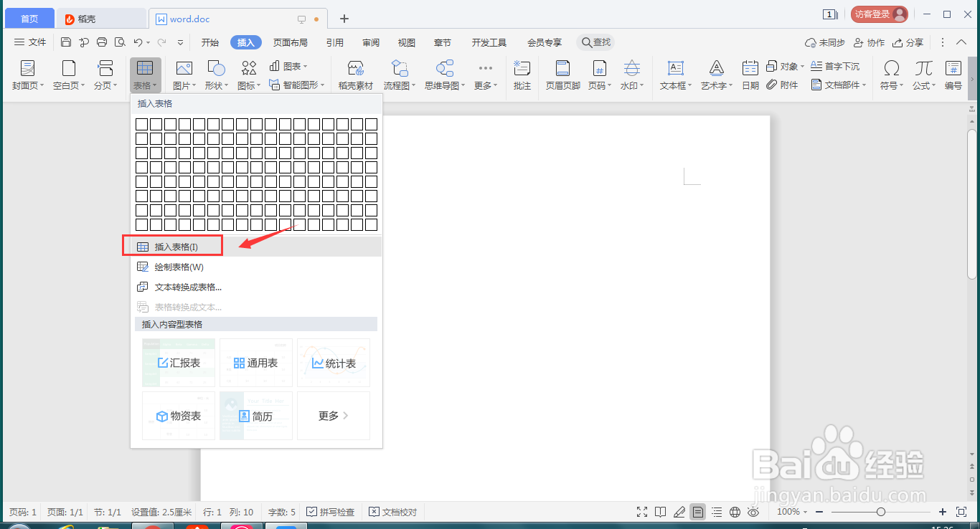Expand the 对象 (Object) dropdown

(x=785, y=65)
